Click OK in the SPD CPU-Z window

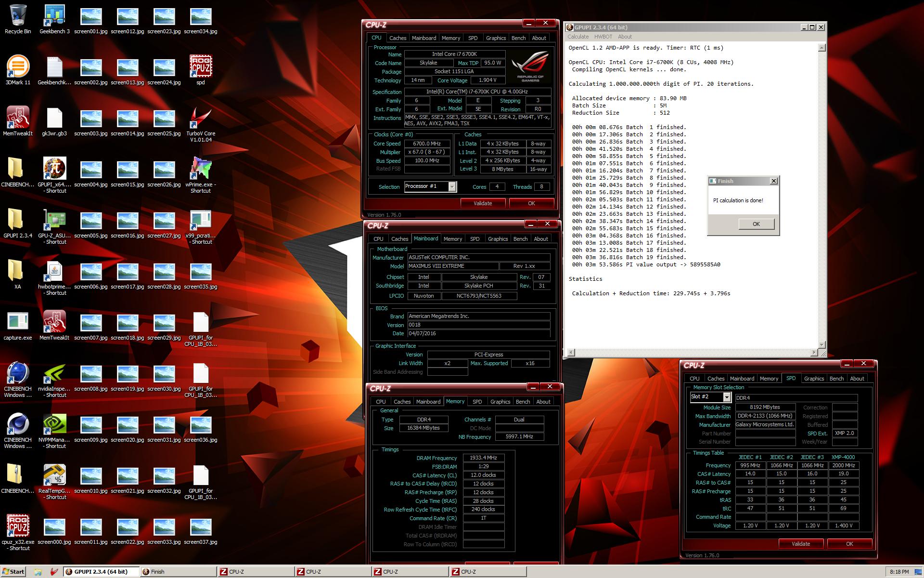tap(849, 544)
